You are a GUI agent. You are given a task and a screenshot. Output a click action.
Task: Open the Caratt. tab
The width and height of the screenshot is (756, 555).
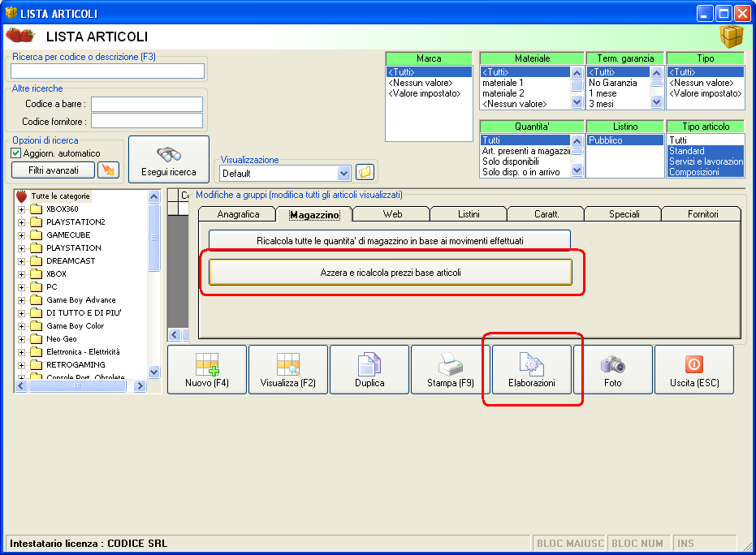tap(546, 214)
